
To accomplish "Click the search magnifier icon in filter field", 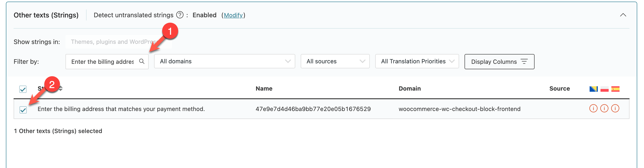I will pyautogui.click(x=142, y=61).
